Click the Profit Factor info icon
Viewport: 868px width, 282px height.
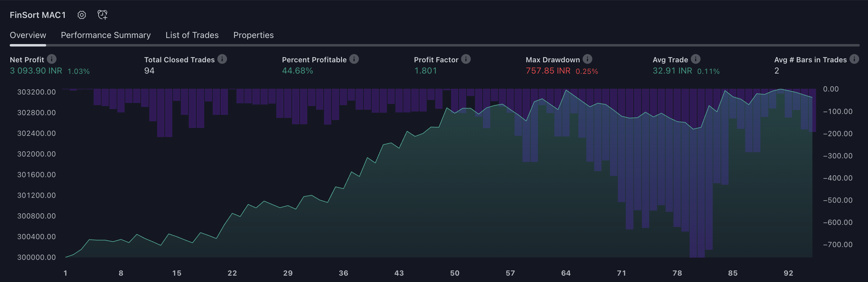466,59
